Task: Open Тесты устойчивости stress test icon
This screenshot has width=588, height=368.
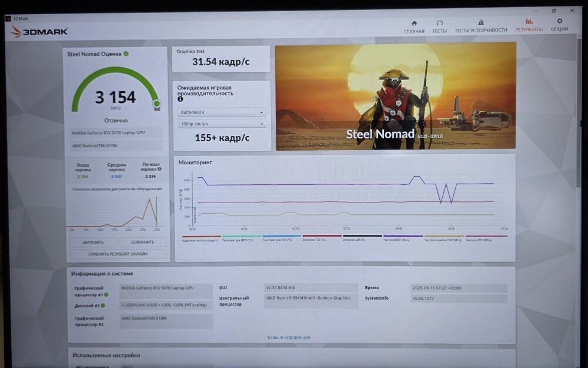Action: tap(480, 22)
